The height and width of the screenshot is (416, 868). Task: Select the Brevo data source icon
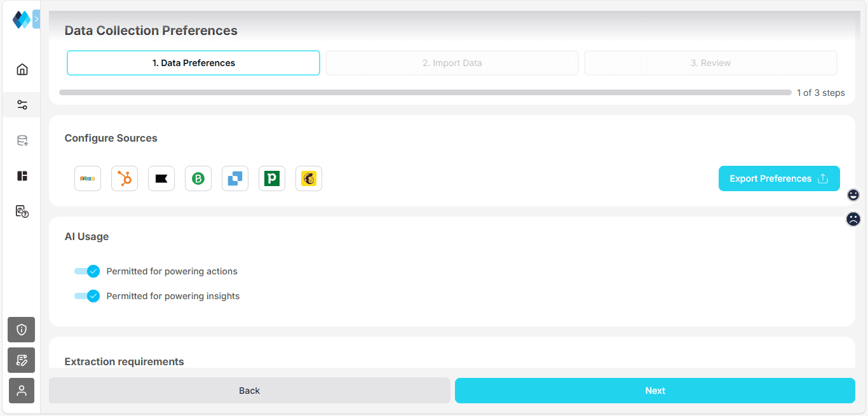(198, 178)
